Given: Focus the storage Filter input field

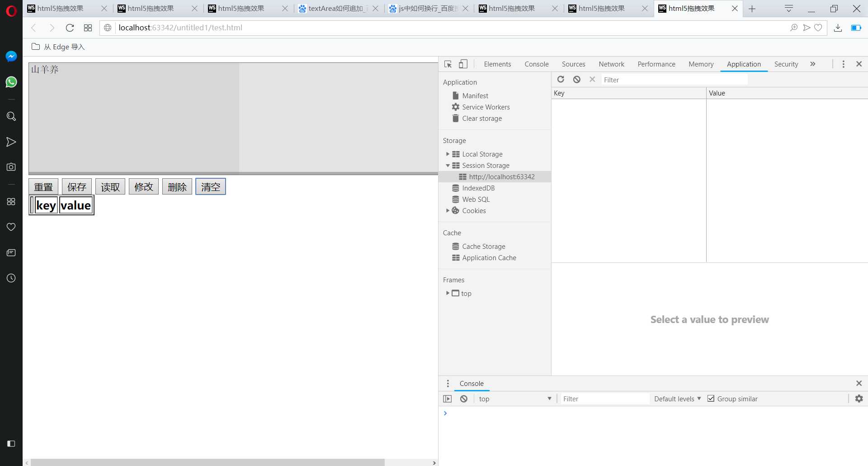Looking at the screenshot, I should 674,80.
